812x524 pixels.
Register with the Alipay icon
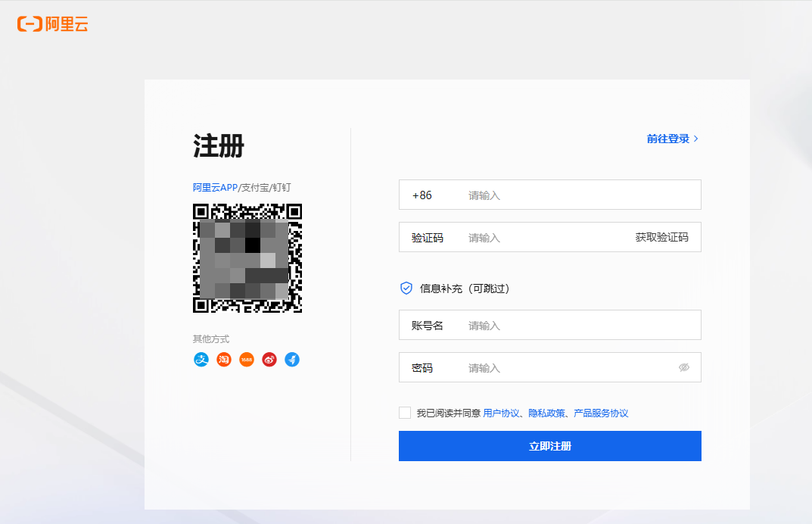point(201,359)
